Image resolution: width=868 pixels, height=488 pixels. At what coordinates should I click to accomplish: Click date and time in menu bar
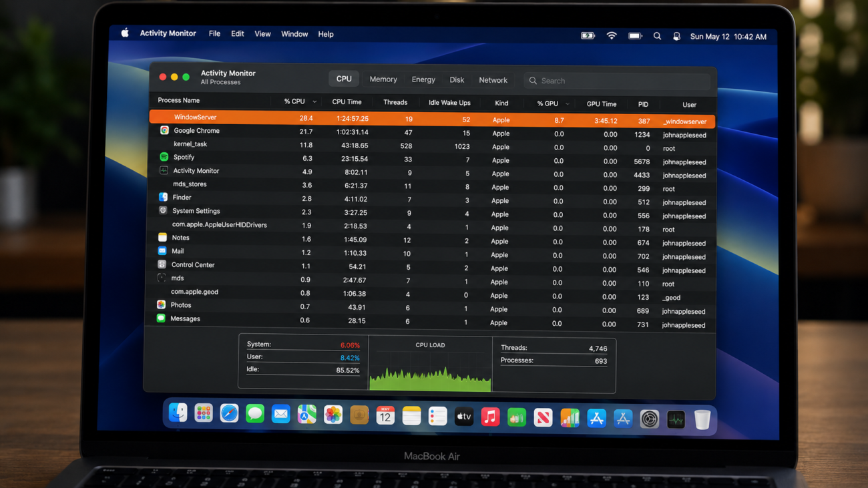pos(728,37)
